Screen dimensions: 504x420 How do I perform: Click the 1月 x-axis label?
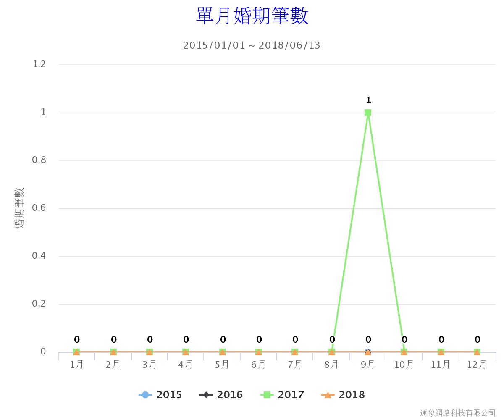76,365
